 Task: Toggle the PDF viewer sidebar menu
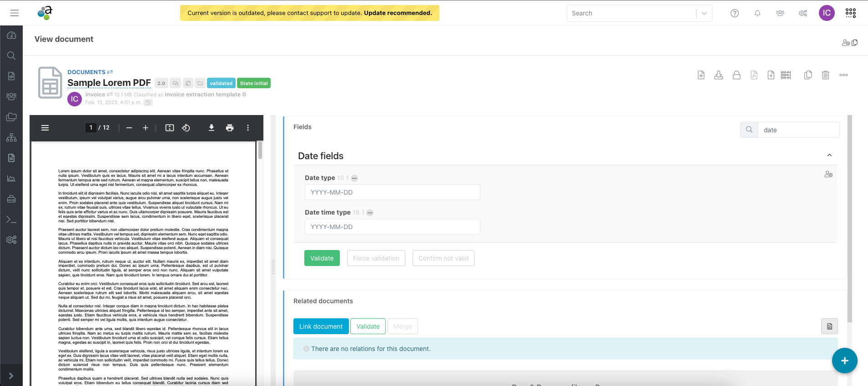pos(45,128)
